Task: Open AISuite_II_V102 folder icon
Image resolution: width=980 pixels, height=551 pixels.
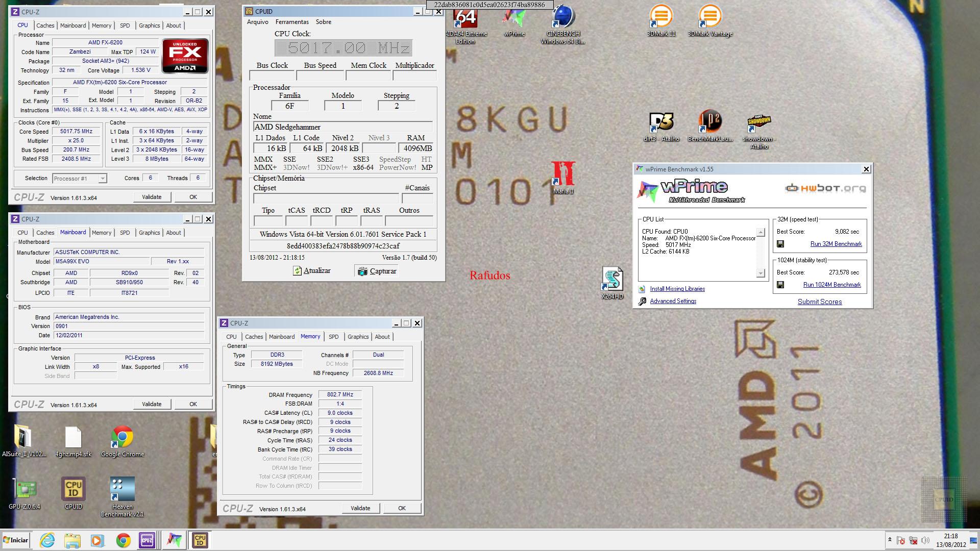Action: (24, 440)
